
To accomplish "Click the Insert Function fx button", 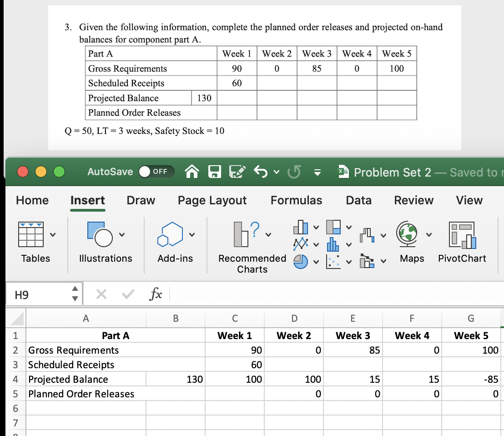I will pyautogui.click(x=156, y=294).
